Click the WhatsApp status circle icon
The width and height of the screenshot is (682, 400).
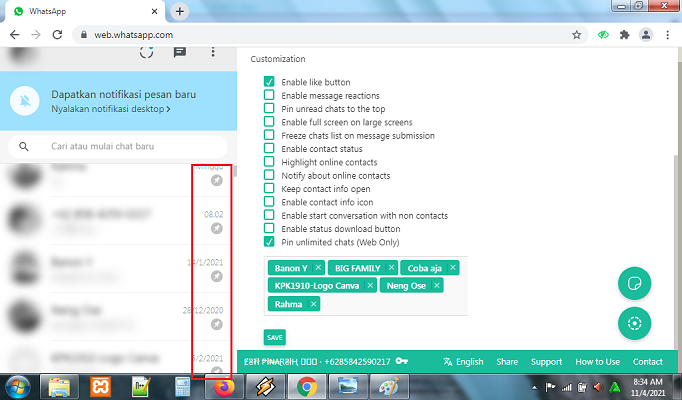click(147, 53)
